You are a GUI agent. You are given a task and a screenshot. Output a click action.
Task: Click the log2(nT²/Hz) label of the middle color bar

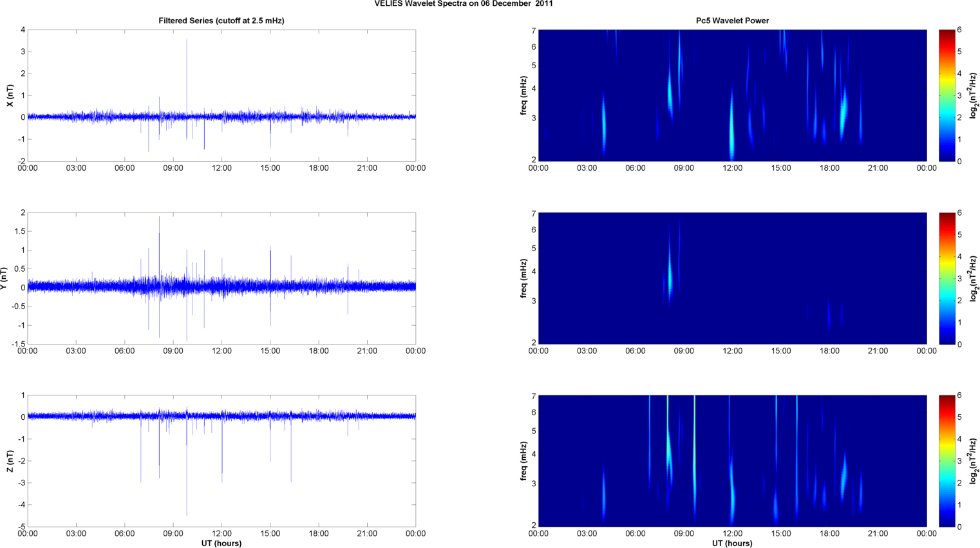pyautogui.click(x=974, y=278)
